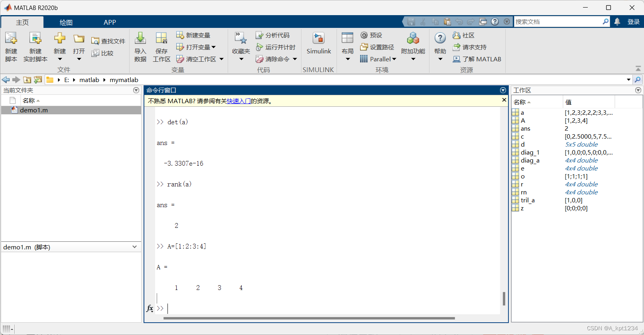
Task: Collapse the demo1.m details panel
Action: click(x=134, y=247)
